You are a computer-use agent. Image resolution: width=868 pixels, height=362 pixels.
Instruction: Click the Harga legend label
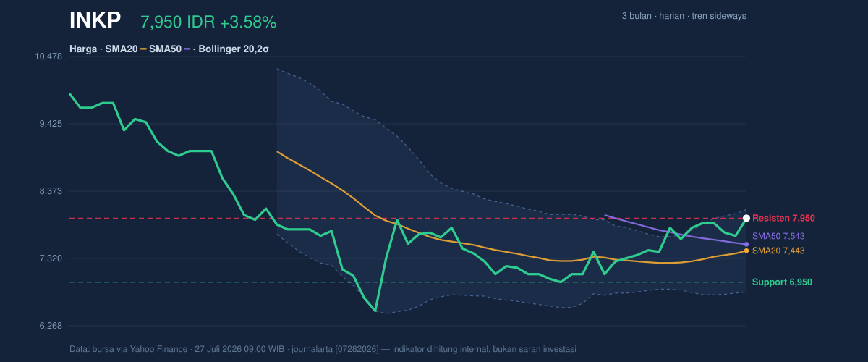click(x=83, y=49)
